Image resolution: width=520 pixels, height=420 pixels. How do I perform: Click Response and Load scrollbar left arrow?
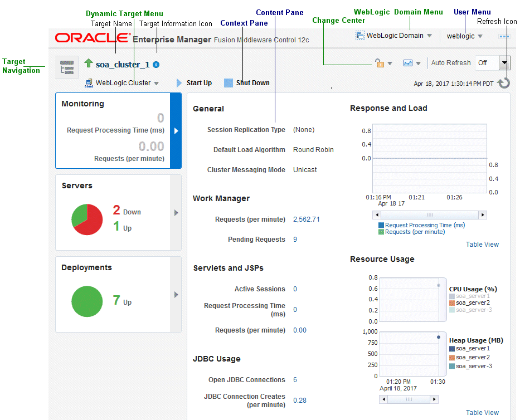coord(377,215)
